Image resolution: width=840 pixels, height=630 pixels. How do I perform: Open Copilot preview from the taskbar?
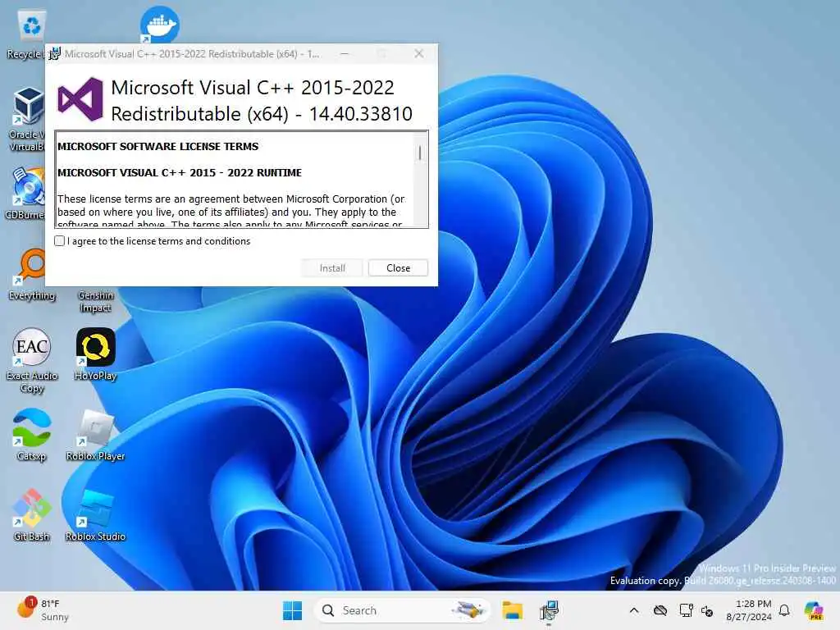814,610
